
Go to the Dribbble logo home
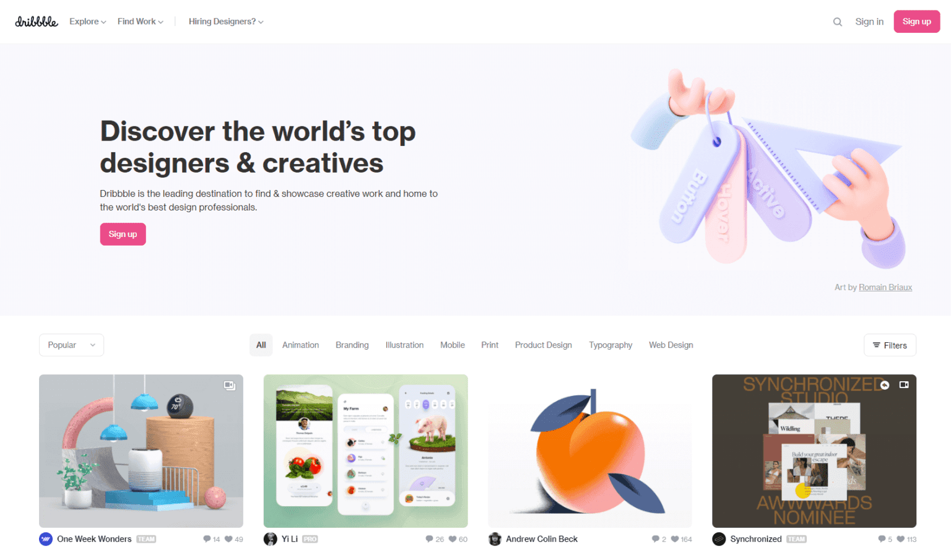(x=37, y=22)
